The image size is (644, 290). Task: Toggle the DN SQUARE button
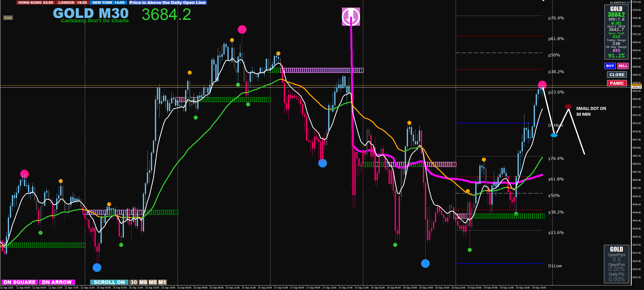(x=20, y=282)
